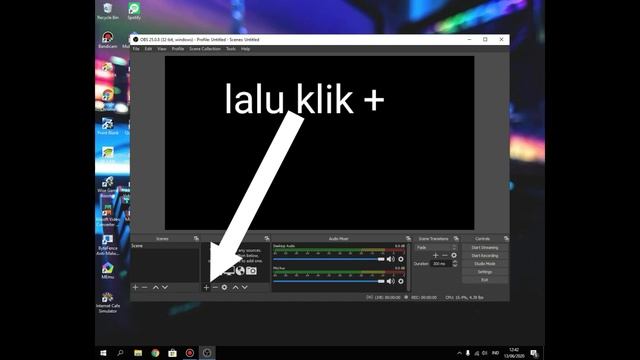The width and height of the screenshot is (640, 360).
Task: Move source up with the Sources up arrow
Action: 236,287
